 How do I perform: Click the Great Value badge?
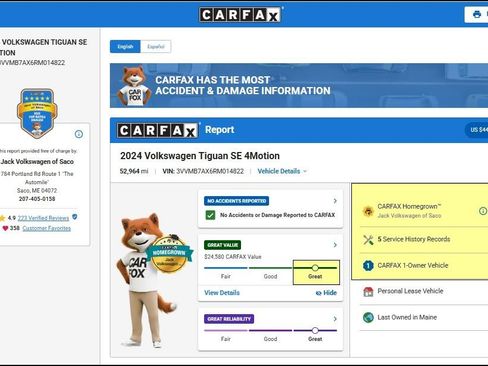(222, 245)
